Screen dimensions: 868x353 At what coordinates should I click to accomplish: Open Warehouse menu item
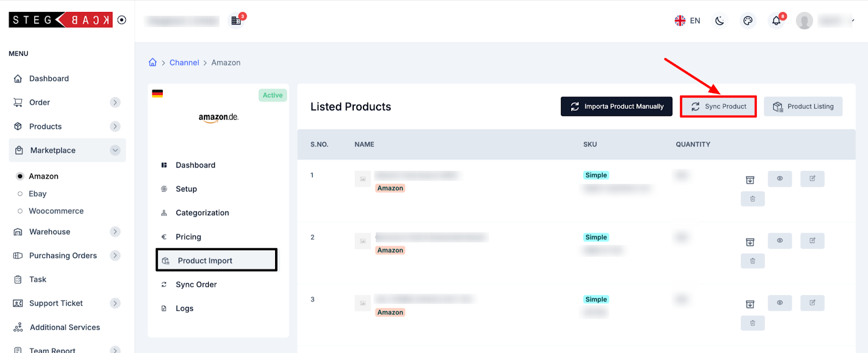click(x=50, y=232)
